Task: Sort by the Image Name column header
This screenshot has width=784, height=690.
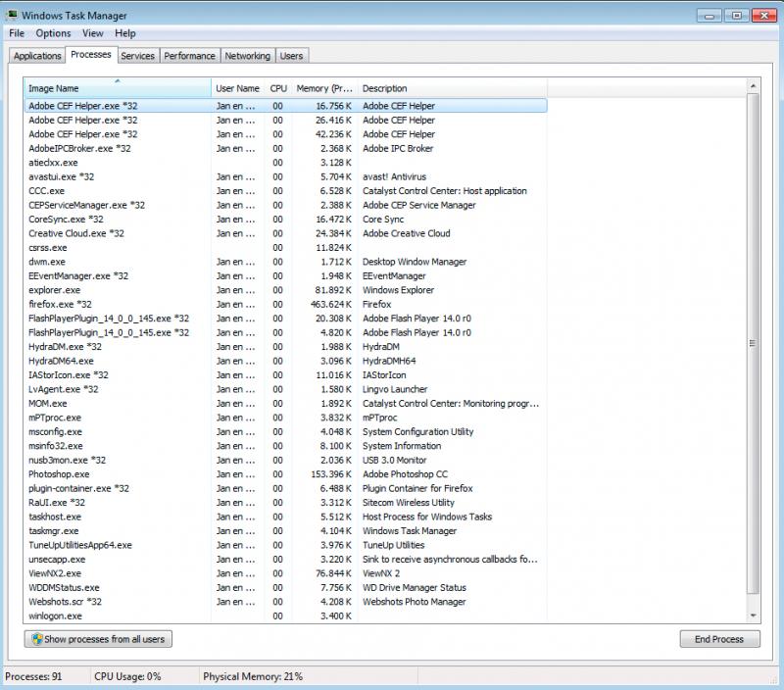Action: click(118, 88)
